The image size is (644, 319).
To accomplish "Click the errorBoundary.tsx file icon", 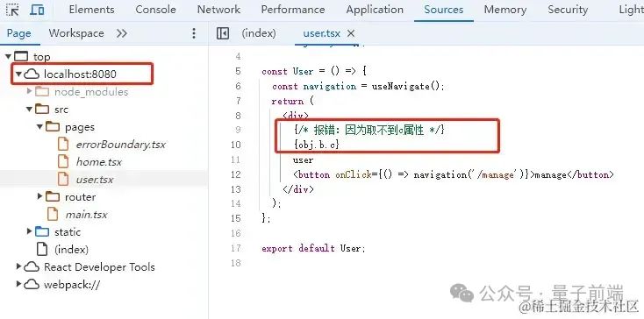I will (x=63, y=145).
